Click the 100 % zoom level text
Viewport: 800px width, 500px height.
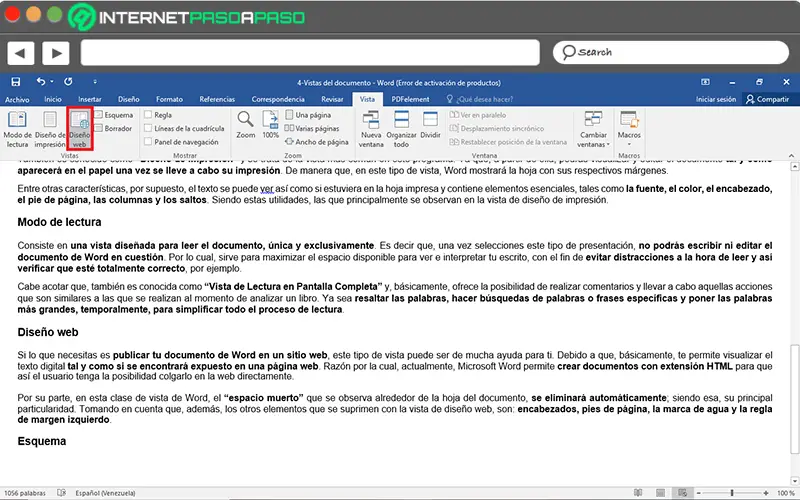pyautogui.click(x=786, y=493)
